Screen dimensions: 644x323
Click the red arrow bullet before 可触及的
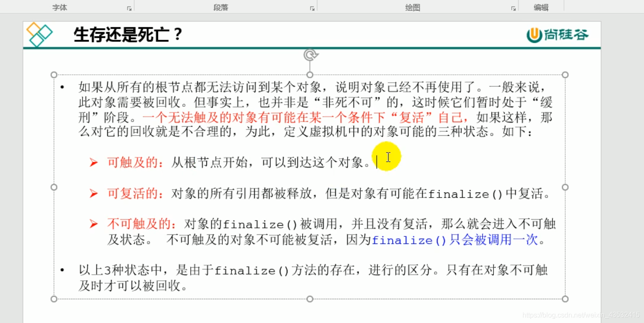click(x=93, y=163)
